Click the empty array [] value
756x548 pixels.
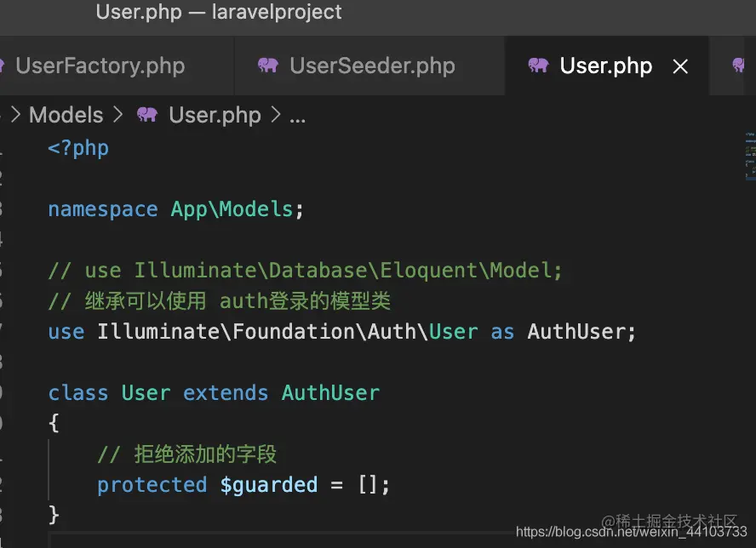coord(368,484)
